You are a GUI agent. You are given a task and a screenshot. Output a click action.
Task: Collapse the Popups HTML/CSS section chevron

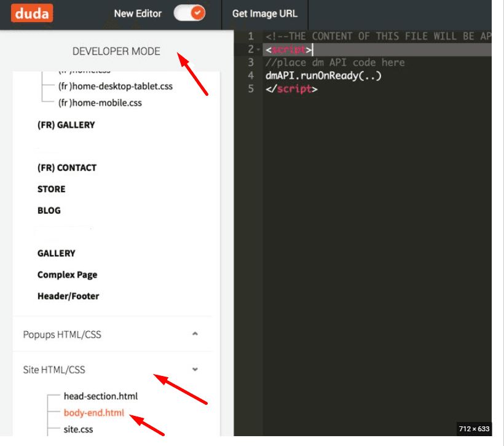tap(195, 334)
